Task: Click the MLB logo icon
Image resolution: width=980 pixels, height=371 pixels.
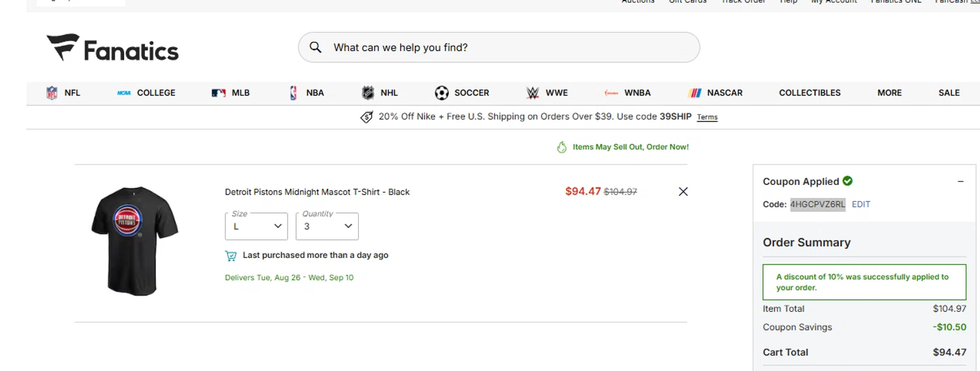Action: pos(218,93)
